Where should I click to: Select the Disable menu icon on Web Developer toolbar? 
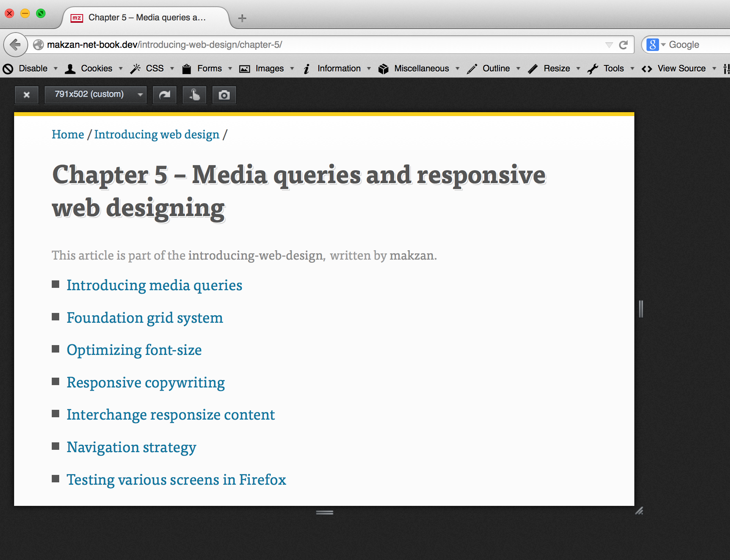(x=8, y=68)
